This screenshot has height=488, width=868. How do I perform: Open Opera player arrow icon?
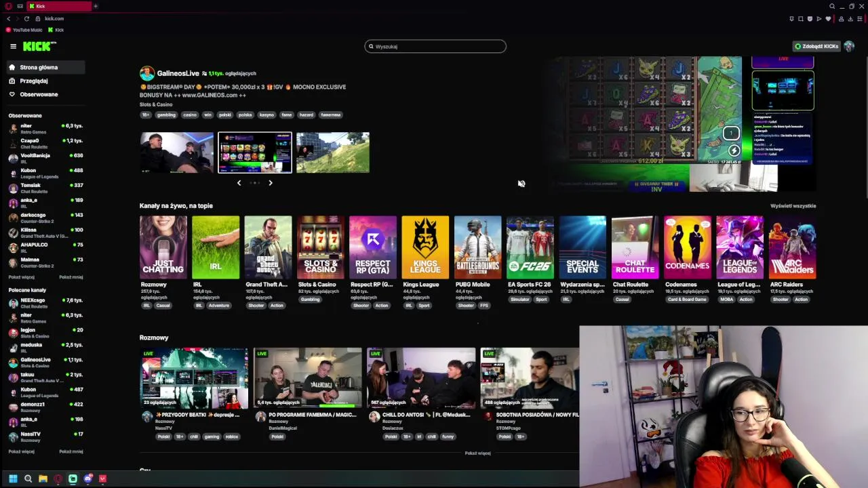coord(819,19)
